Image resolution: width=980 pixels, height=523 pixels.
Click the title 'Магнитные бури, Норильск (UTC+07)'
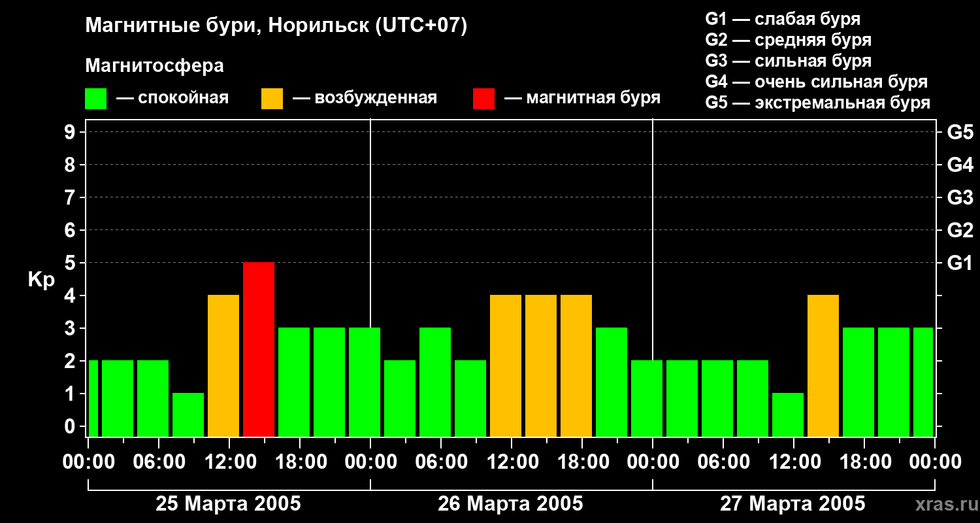[276, 26]
